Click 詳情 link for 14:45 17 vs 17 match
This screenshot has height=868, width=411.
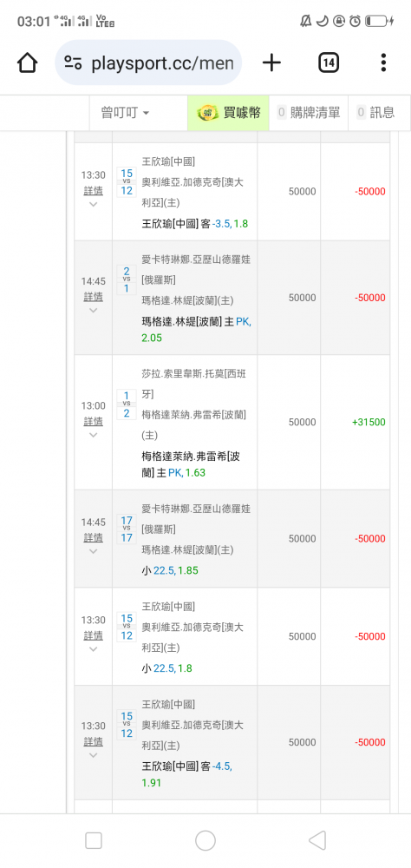[93, 537]
